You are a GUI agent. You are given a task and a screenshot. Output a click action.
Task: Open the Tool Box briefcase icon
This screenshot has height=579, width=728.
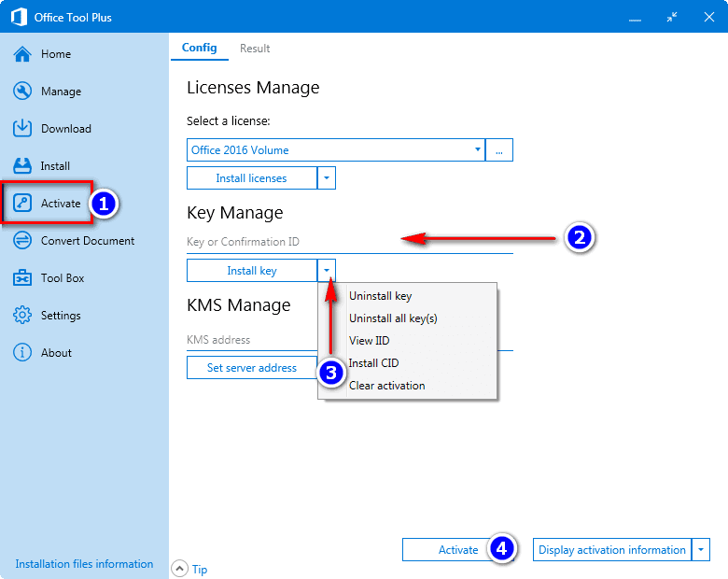point(22,278)
